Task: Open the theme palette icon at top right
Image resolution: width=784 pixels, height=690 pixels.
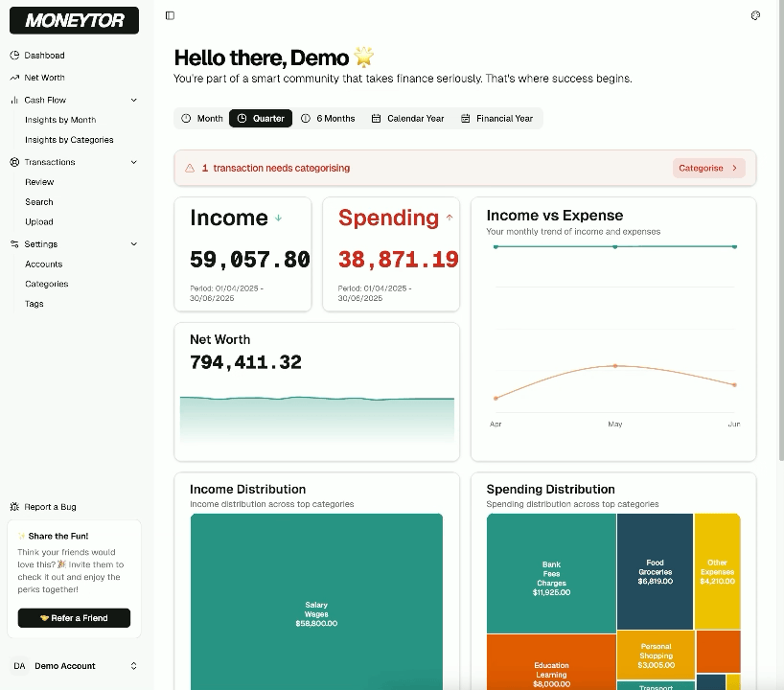Action: (755, 15)
